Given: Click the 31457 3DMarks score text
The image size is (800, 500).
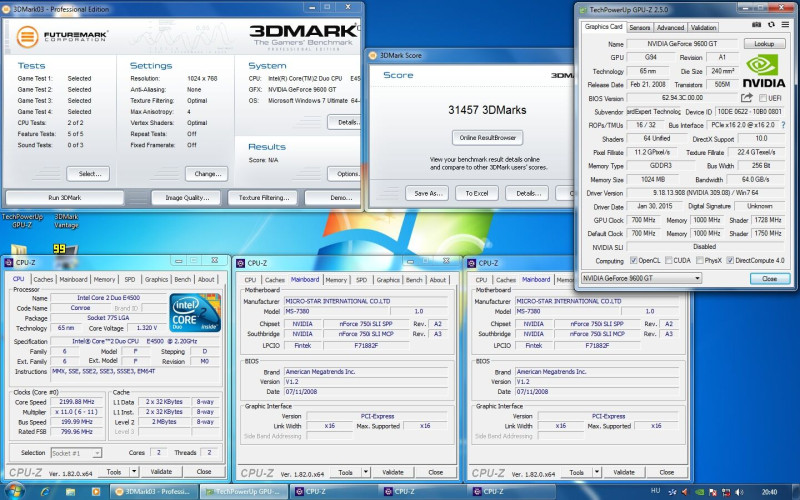Looking at the screenshot, I should pos(487,110).
